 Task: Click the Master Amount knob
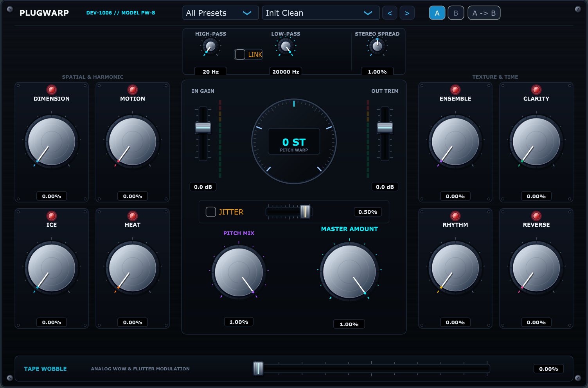click(x=349, y=271)
